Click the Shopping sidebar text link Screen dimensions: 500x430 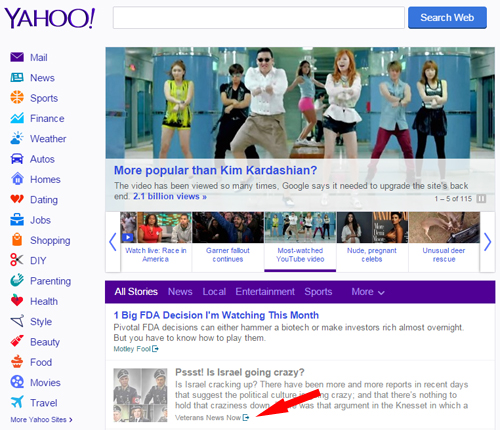coord(50,240)
